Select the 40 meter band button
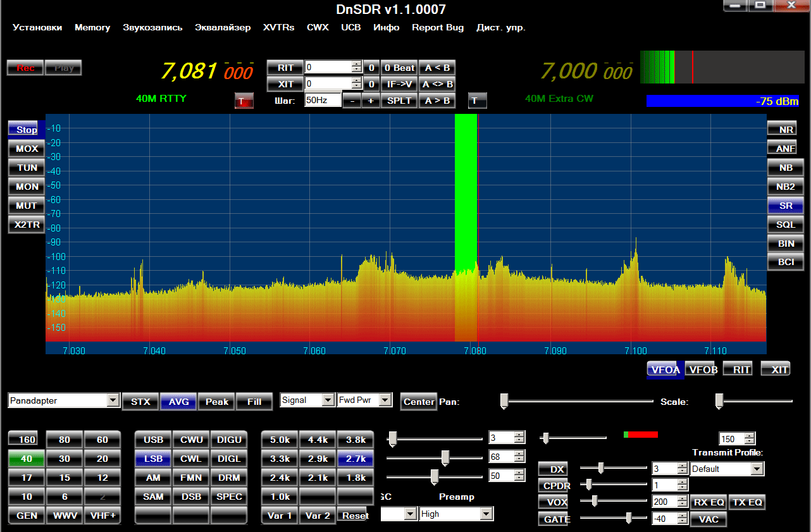This screenshot has height=532, width=811. coord(27,459)
